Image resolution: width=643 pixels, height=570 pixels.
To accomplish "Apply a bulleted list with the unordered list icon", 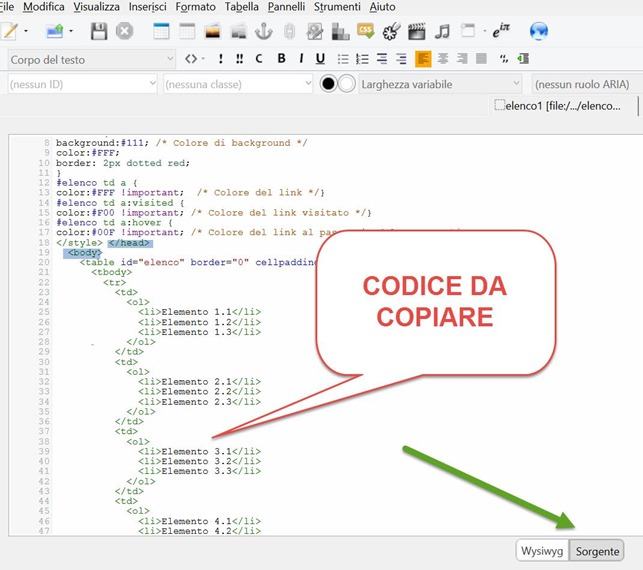I will 343,59.
